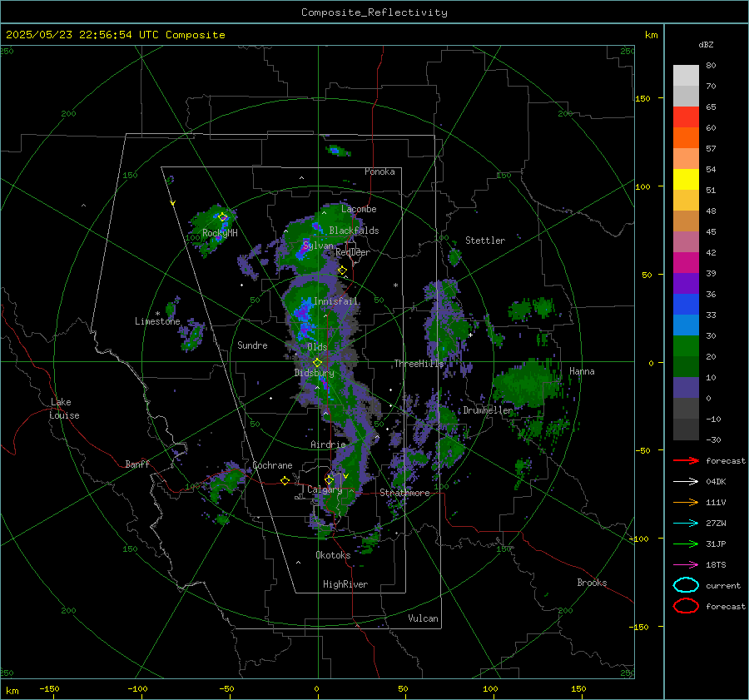Screen dimensions: 749x700
Task: Click the Drumheller label
Action: tap(488, 410)
